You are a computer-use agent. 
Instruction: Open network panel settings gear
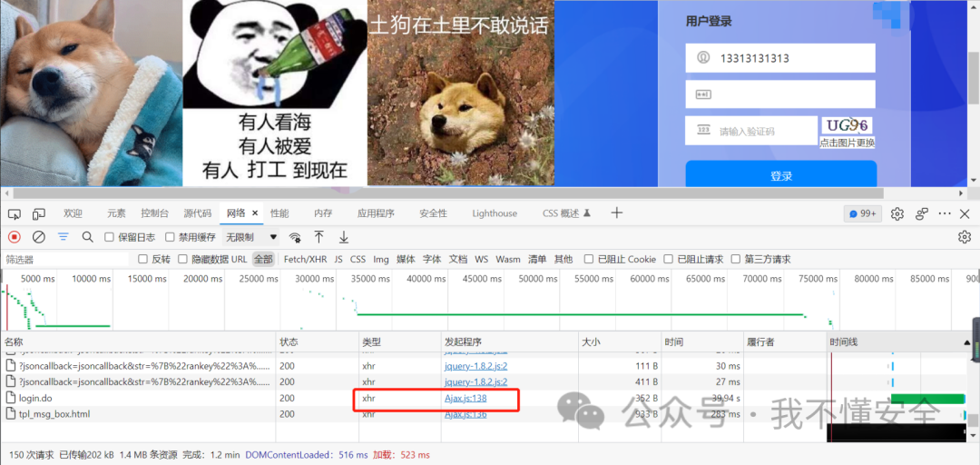point(965,237)
